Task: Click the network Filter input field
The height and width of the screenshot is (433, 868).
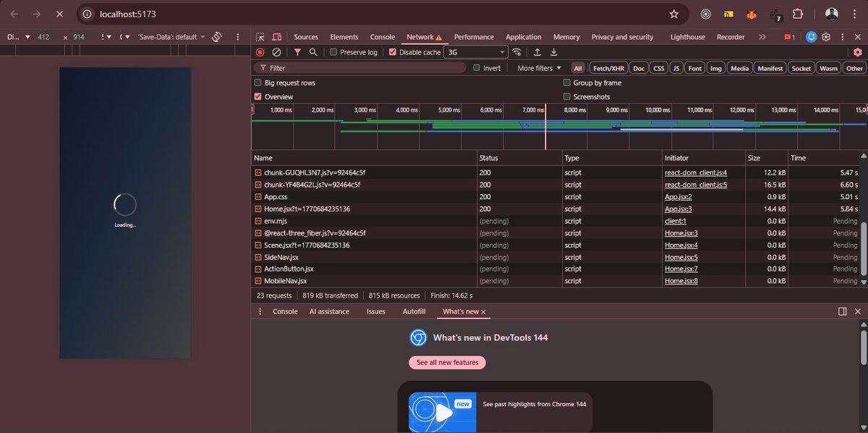Action: pyautogui.click(x=362, y=68)
